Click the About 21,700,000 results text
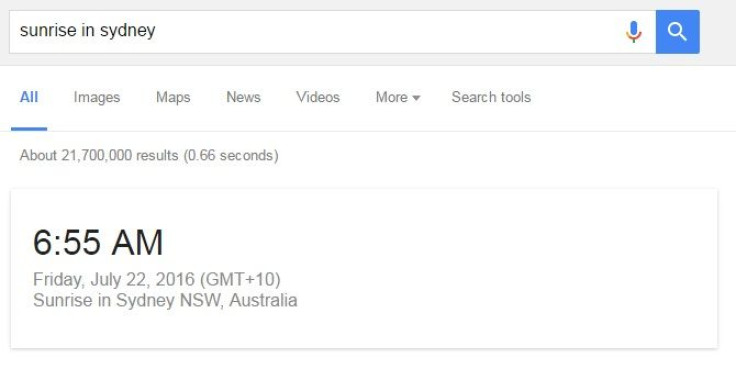The image size is (736, 369). 99,155
